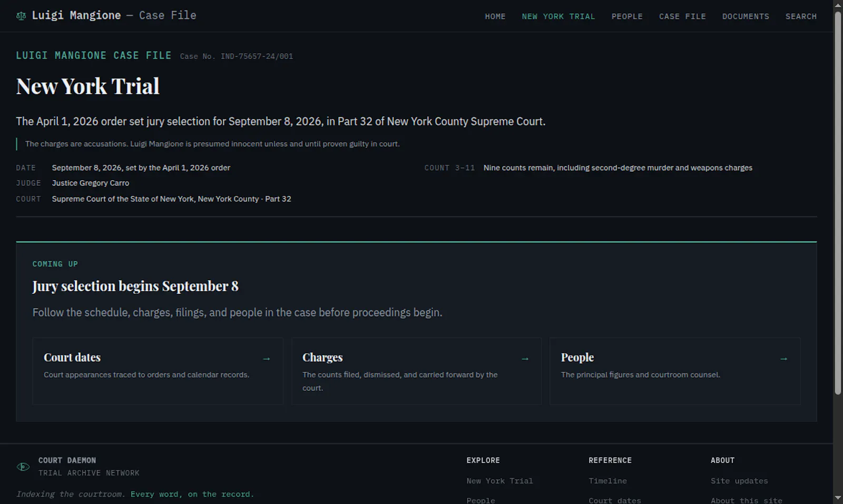Open Case File in top navigation

click(682, 16)
